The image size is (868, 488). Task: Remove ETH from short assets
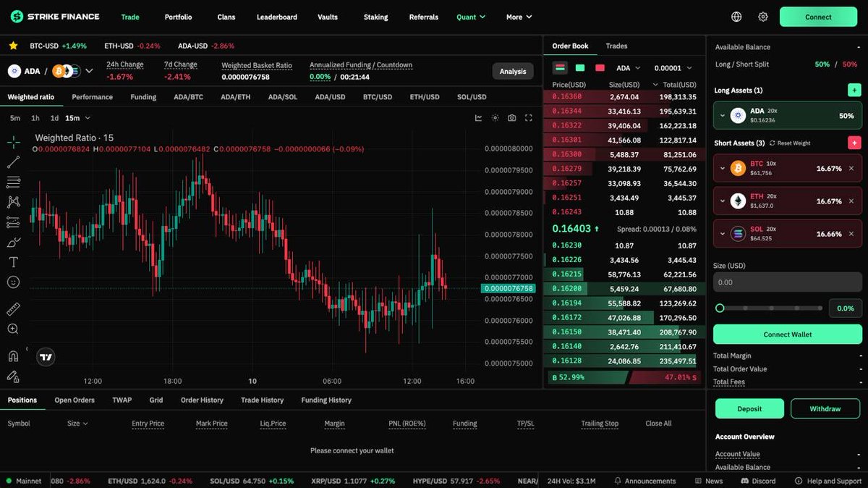851,201
